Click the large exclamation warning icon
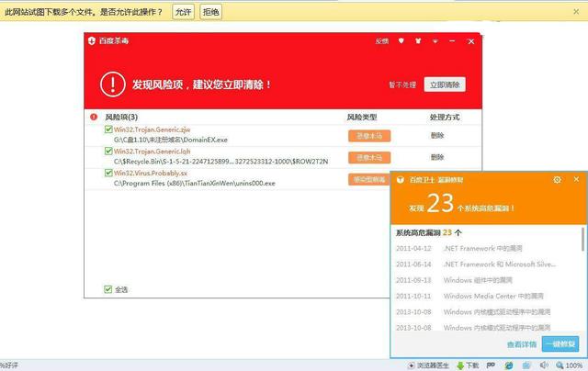This screenshot has width=588, height=371. coord(112,84)
